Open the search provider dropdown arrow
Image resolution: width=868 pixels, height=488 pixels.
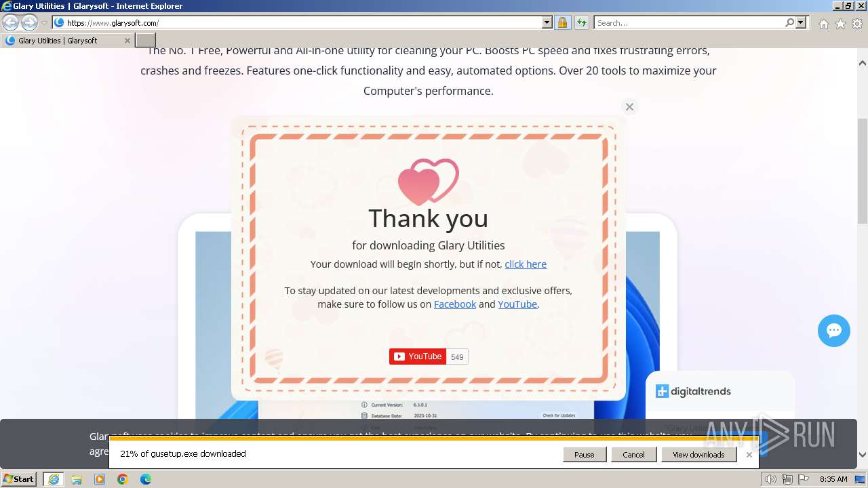[801, 22]
